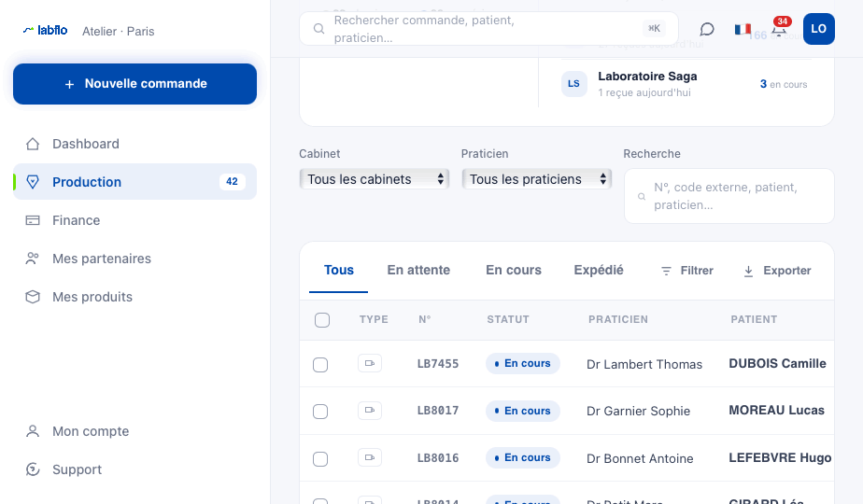This screenshot has height=504, width=863.
Task: Click patient DUBOIS Camille
Action: click(778, 364)
